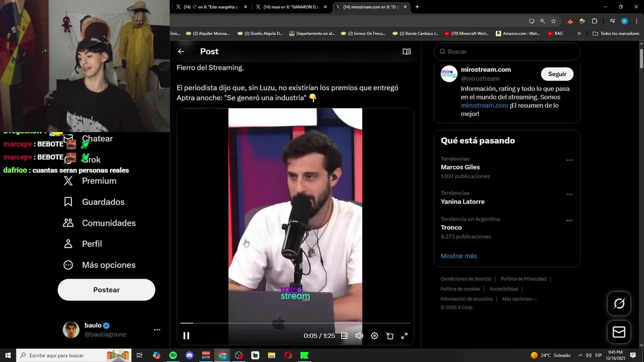Screen dimensions: 644x362
Task: Open more options for Marcos Giles trend
Action: [570, 160]
